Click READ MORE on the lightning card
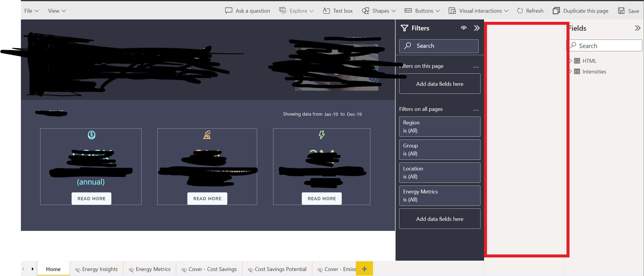Viewport: 644px width, 276px height. pos(322,198)
